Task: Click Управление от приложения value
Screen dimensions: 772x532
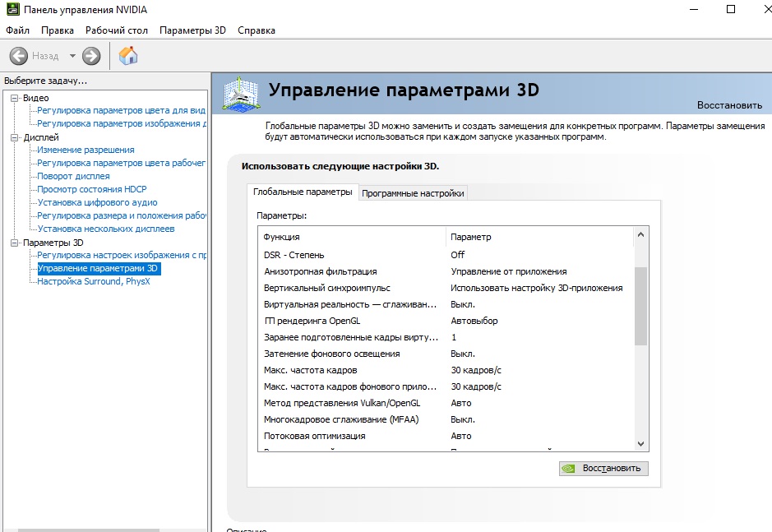Action: click(509, 271)
